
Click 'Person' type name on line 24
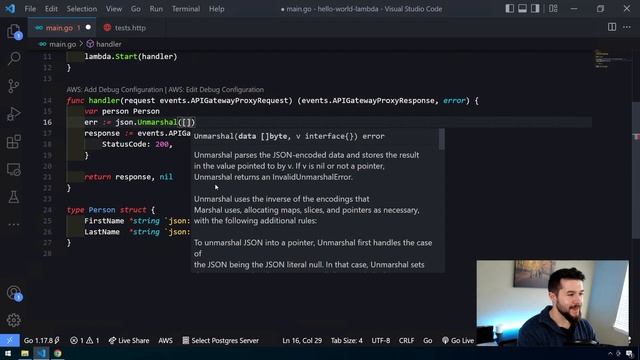(102, 210)
